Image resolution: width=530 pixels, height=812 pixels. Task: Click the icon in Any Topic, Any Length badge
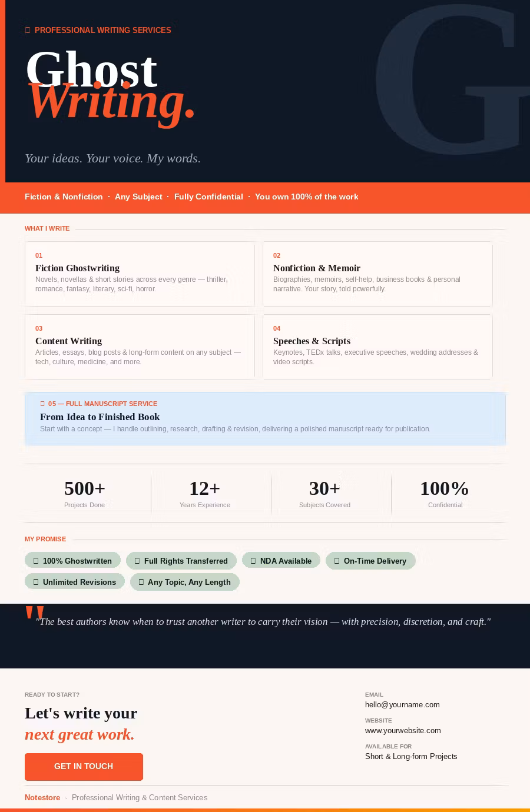tap(141, 583)
